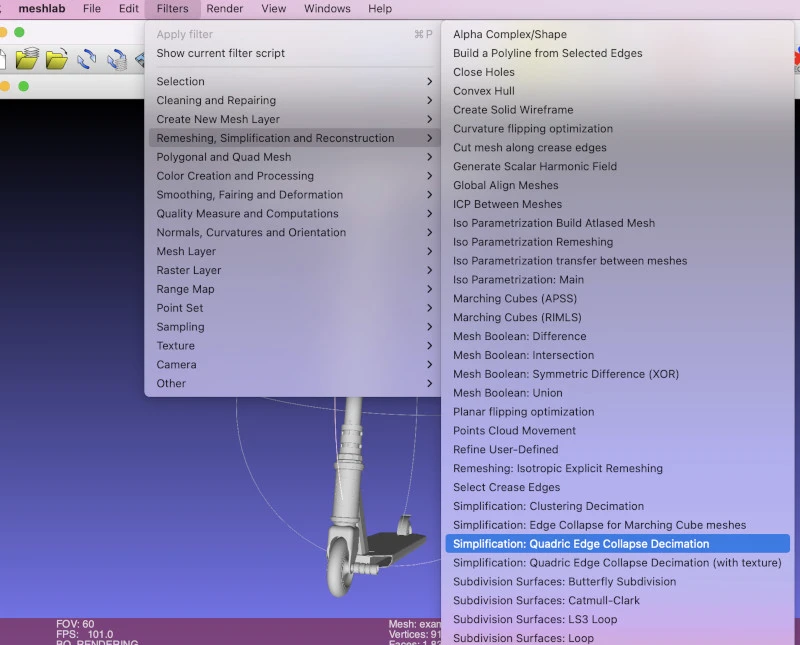800x645 pixels.
Task: Select ICP Between Meshes
Action: (617, 204)
